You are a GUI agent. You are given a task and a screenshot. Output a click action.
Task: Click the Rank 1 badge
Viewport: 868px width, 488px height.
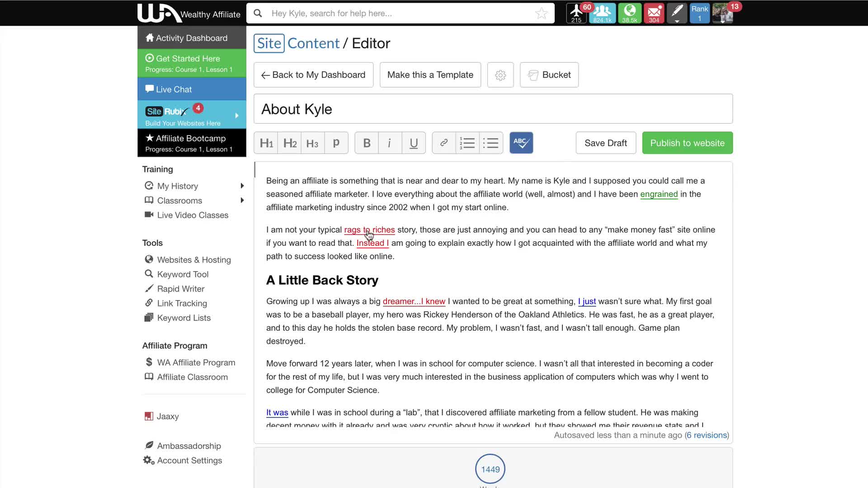click(x=700, y=13)
